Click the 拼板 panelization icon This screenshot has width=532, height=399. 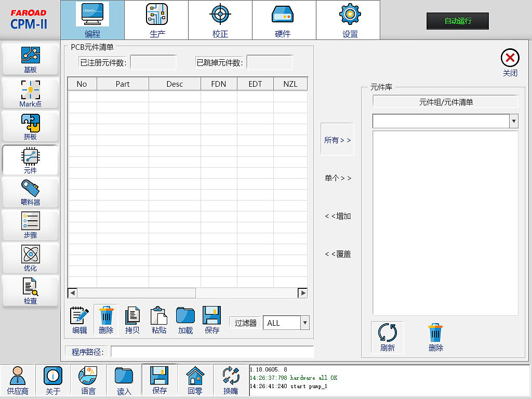tap(30, 126)
